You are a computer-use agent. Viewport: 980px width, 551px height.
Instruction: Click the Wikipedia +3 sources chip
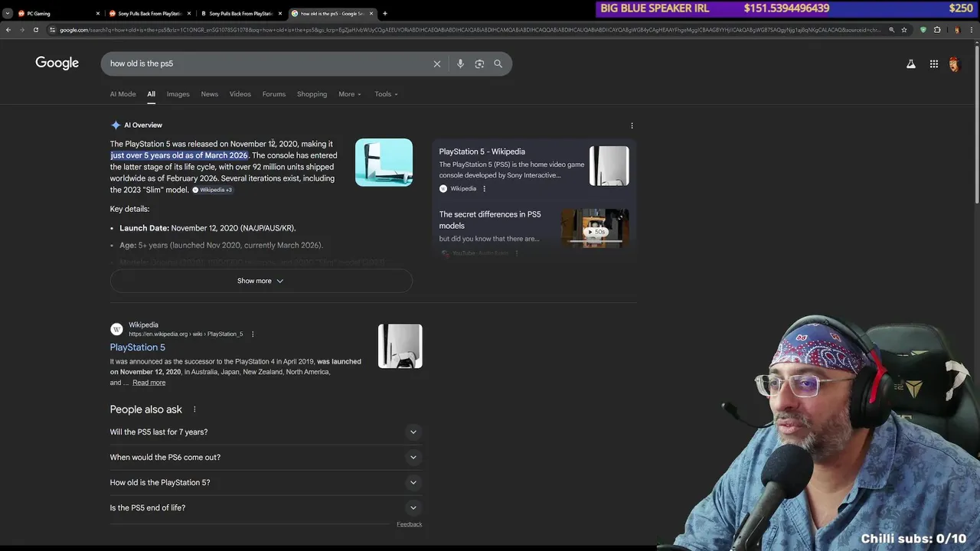212,190
